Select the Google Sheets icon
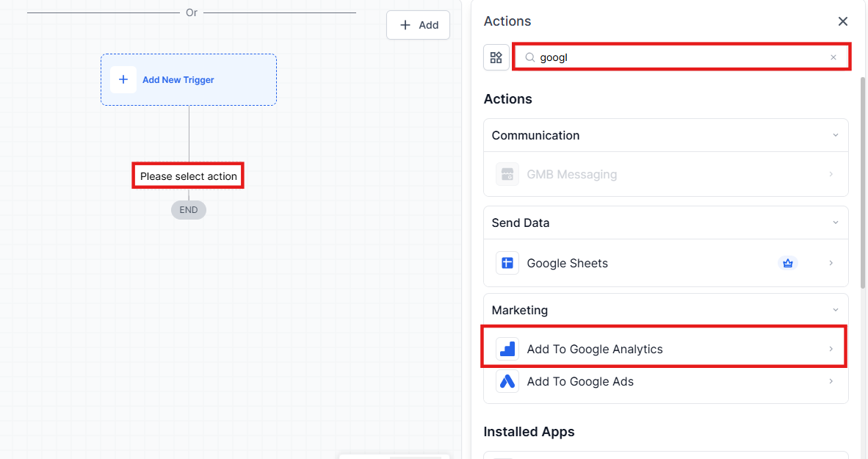The height and width of the screenshot is (459, 868). [507, 263]
